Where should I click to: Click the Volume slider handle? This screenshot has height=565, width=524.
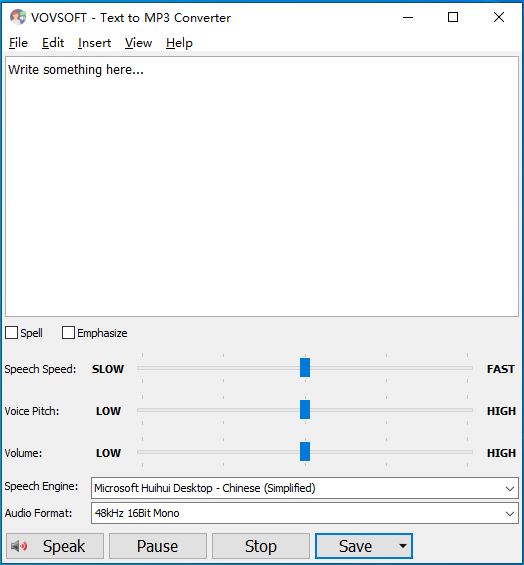click(305, 451)
